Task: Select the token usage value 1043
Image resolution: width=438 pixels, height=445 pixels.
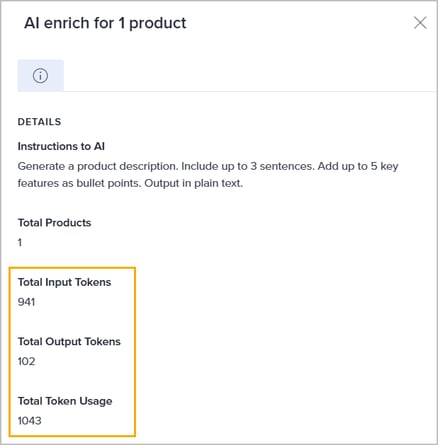Action: coord(30,421)
